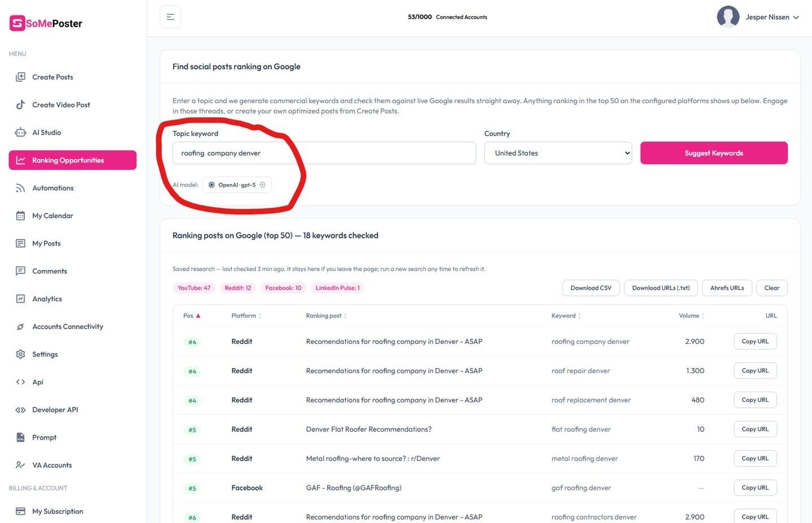The width and height of the screenshot is (812, 523).
Task: Click the My Subscription card icon
Action: tap(20, 511)
